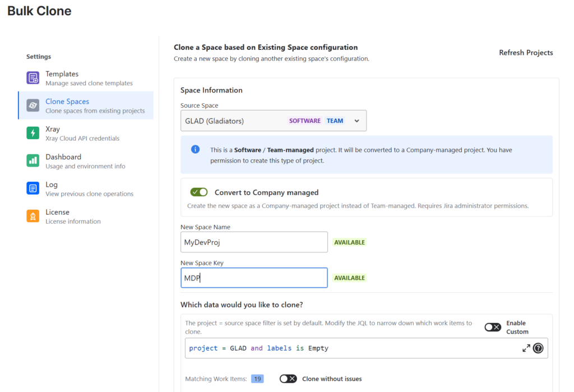Open the Source Space dropdown
The width and height of the screenshot is (574, 392).
coord(273,121)
